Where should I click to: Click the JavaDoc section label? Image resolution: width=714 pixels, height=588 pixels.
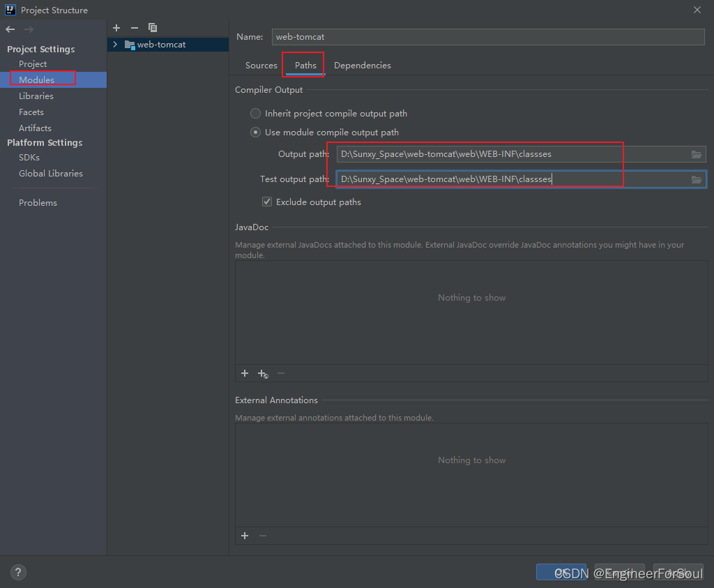click(252, 227)
